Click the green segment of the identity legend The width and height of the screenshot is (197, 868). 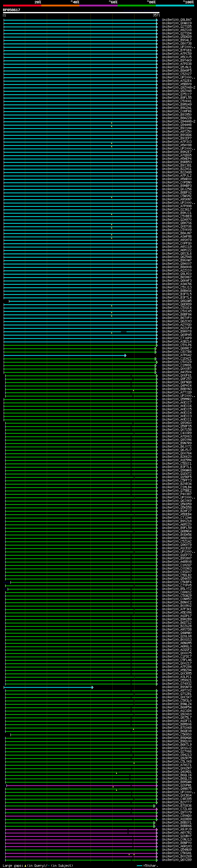click(137, 6)
